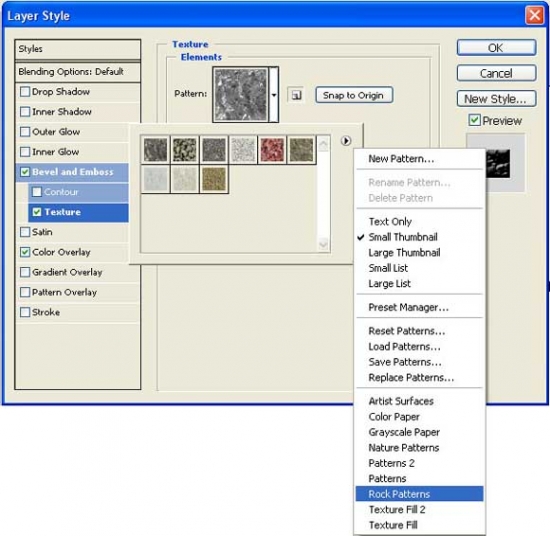Screen dimensions: 550x536
Task: Load the Grayscale Paper pattern set
Action: tap(420, 432)
